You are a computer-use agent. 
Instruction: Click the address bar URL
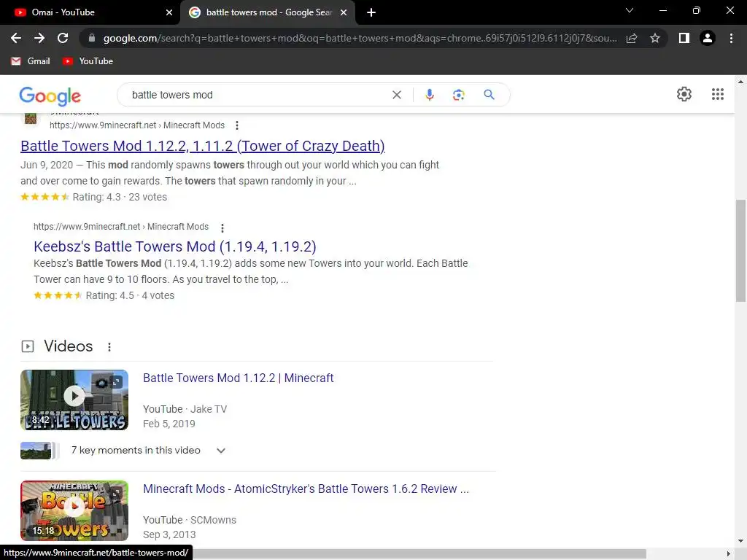click(360, 38)
